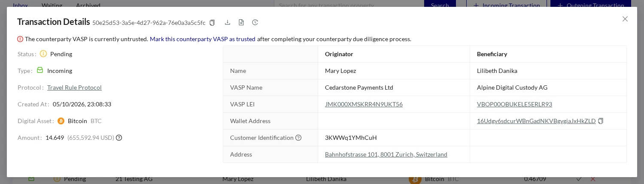Reject the background 21 Testing AG row

(x=593, y=179)
